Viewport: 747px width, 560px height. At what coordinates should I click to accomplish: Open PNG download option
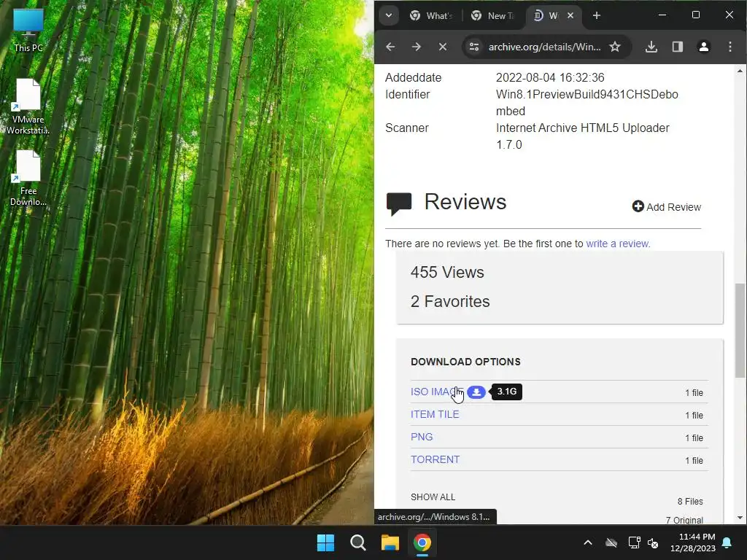422,437
